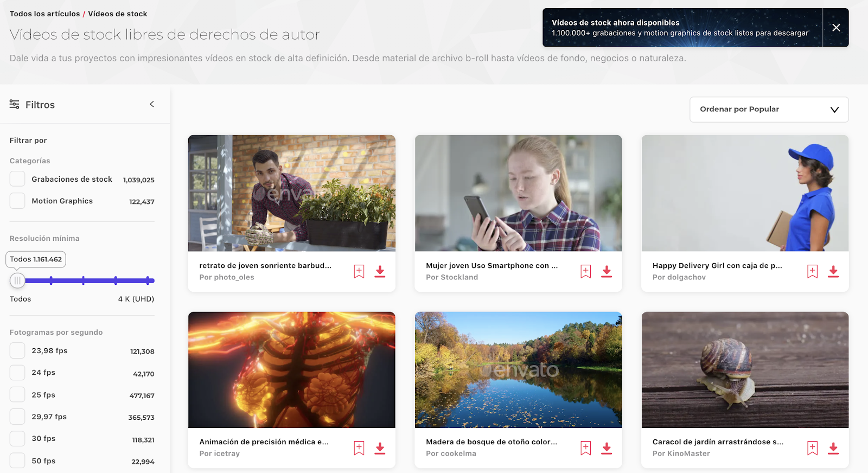Open bearded man gardening video thumbnail
868x473 pixels.
click(x=292, y=193)
